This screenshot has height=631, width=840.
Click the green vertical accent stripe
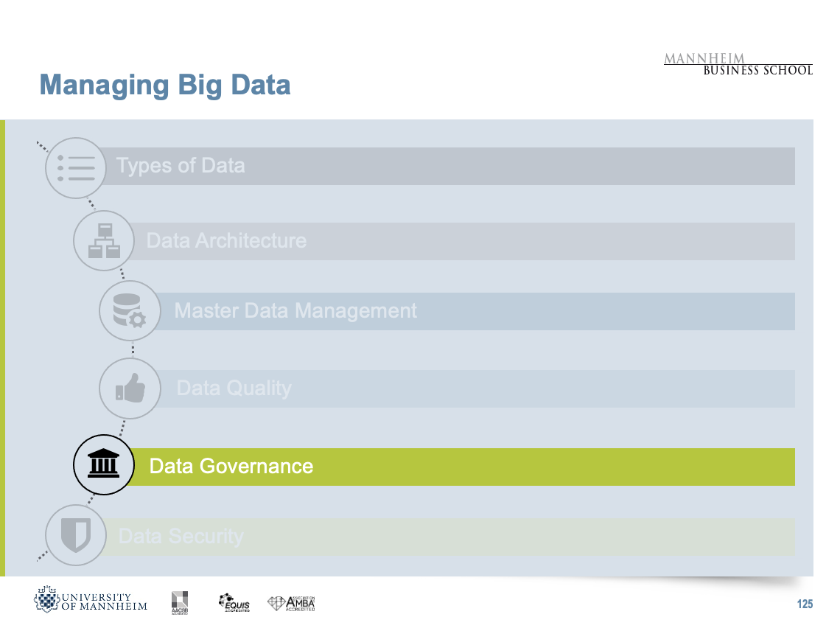click(2, 348)
